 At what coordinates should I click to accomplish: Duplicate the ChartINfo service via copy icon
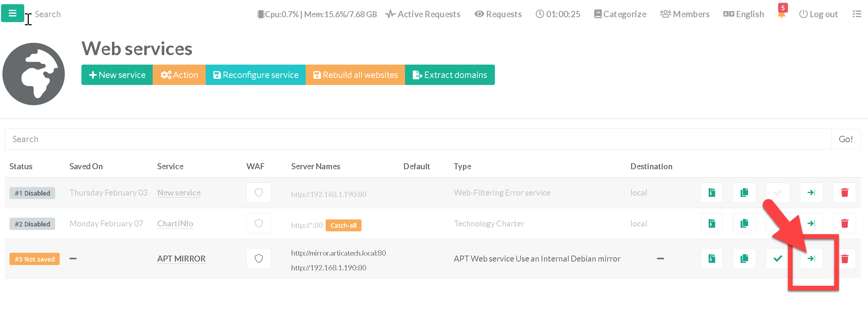tap(744, 224)
